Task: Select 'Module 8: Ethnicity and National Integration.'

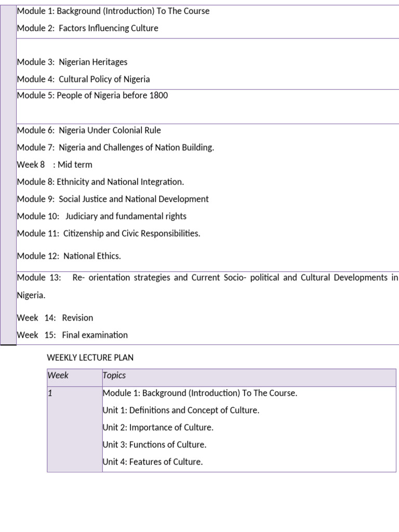Action: [100, 182]
